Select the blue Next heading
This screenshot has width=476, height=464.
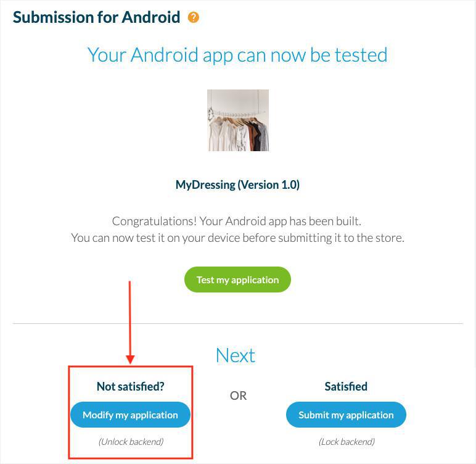pos(236,355)
